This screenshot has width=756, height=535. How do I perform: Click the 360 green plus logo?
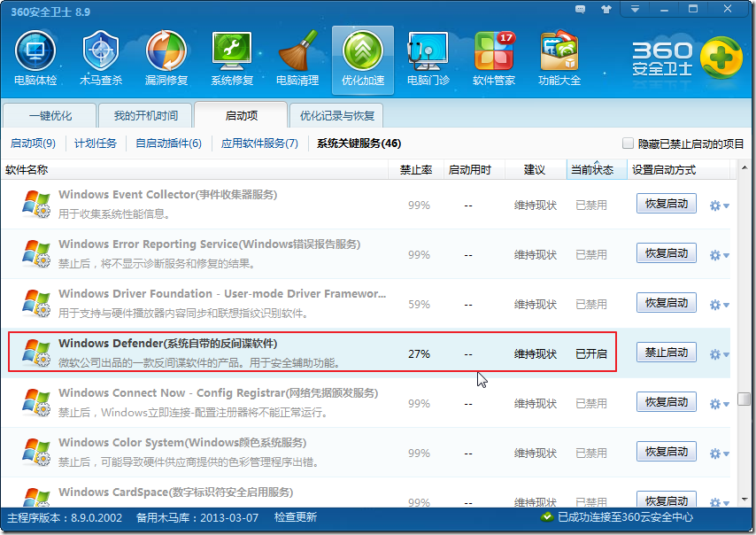click(x=721, y=58)
